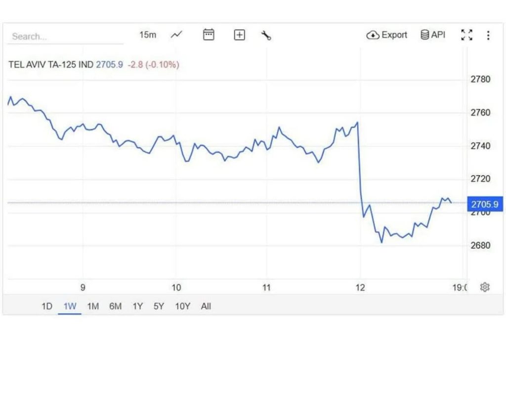Toggle fullscreen chart view

[x=466, y=35]
